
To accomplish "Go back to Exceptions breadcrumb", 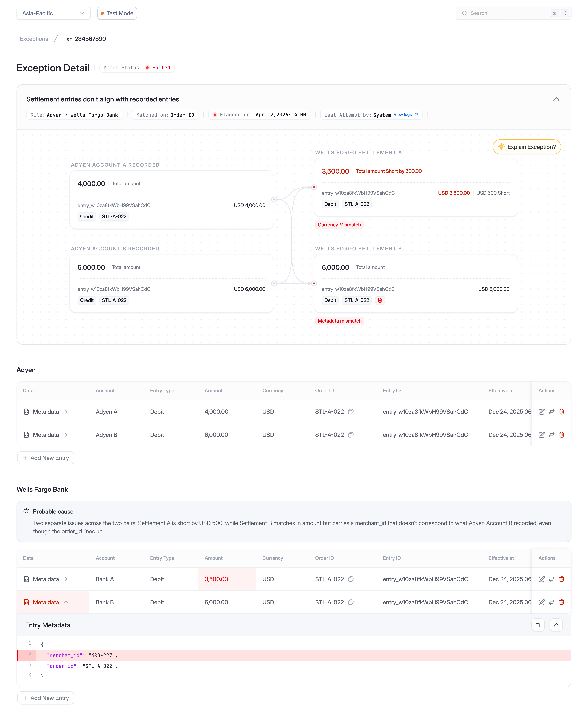I will click(34, 39).
